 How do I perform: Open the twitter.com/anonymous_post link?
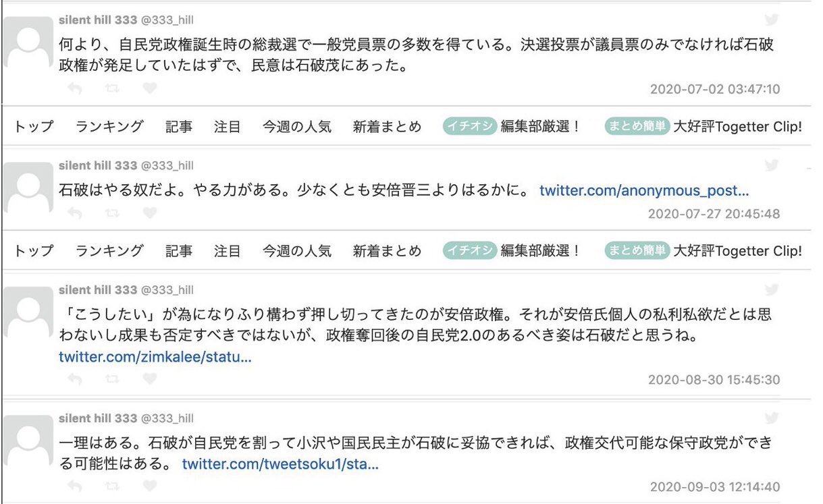point(644,191)
